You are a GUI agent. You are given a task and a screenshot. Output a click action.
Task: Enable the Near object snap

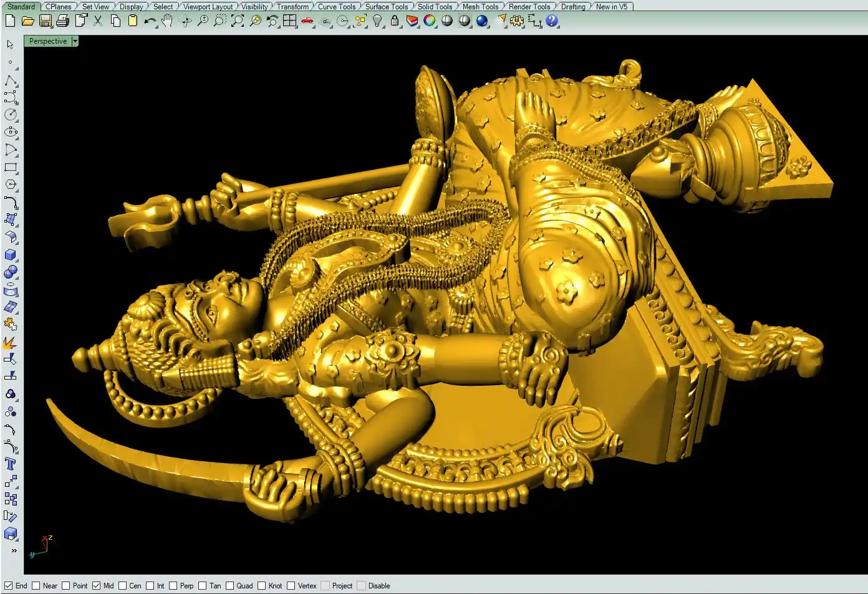36,586
